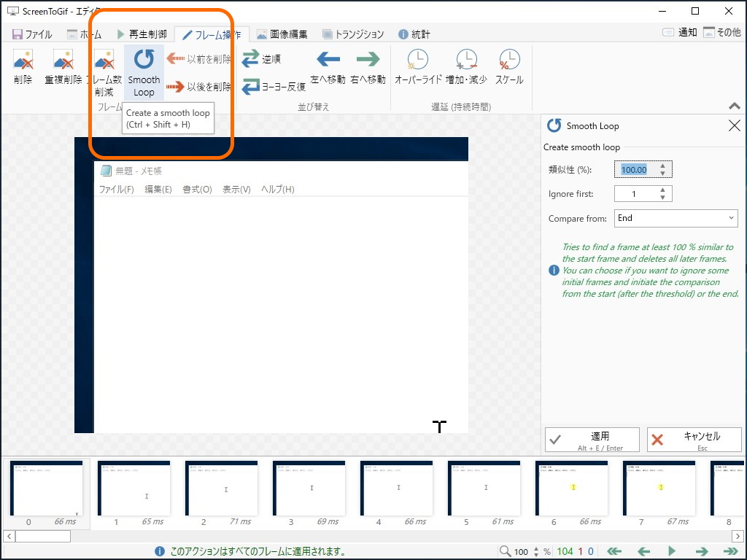This screenshot has height=560, width=747.
Task: Click Move Right (右へ移動) arrow
Action: [368, 60]
